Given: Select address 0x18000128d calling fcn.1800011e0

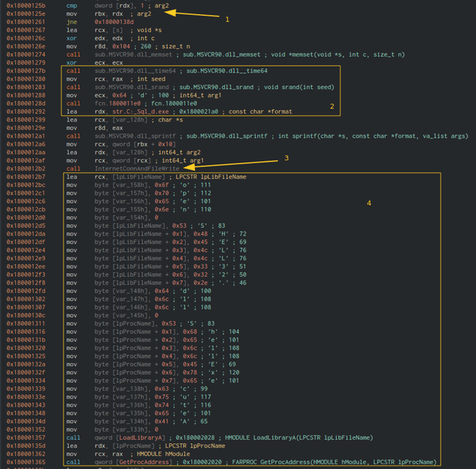Looking at the screenshot, I should (x=26, y=103).
